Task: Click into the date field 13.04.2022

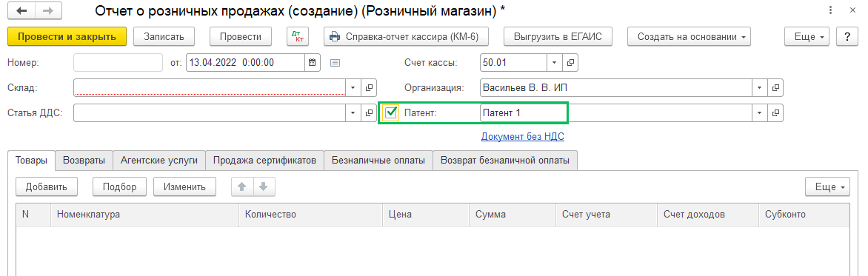Action: point(245,62)
